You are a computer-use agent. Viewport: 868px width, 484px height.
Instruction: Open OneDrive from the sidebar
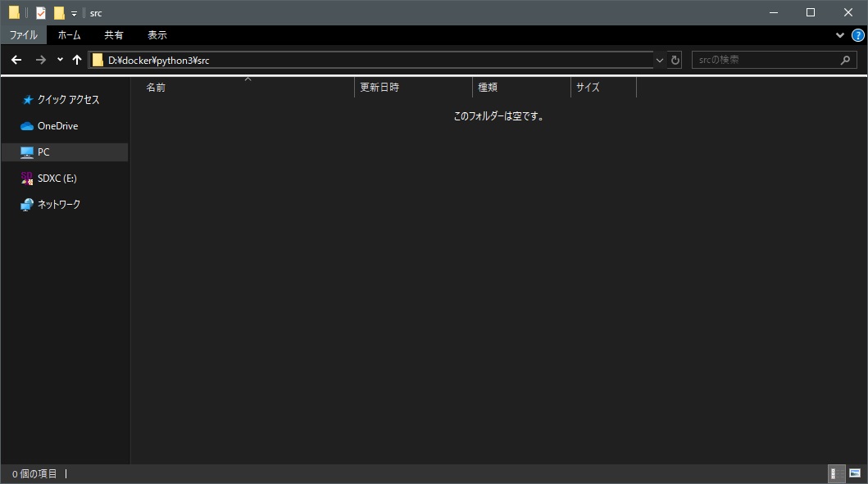click(57, 125)
